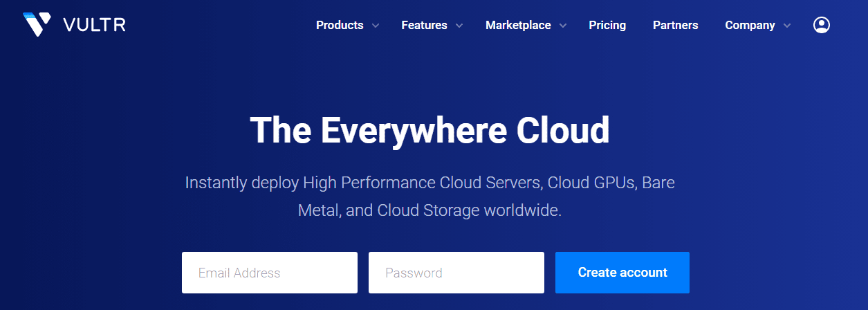Open the Marketplace menu
Image resolution: width=868 pixels, height=310 pixels.
click(518, 26)
